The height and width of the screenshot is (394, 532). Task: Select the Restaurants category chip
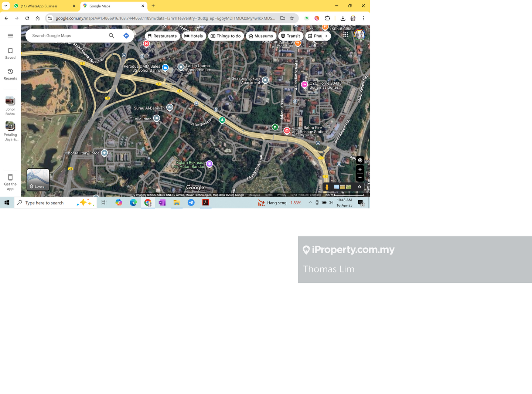162,36
